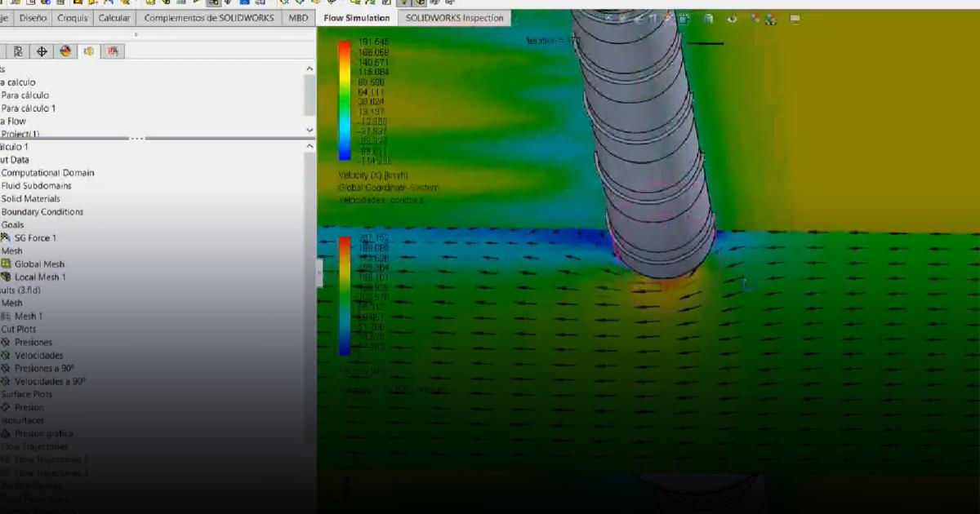Click the SG Force 1 goal icon
Screen dimensions: 980x514
click(x=7, y=237)
